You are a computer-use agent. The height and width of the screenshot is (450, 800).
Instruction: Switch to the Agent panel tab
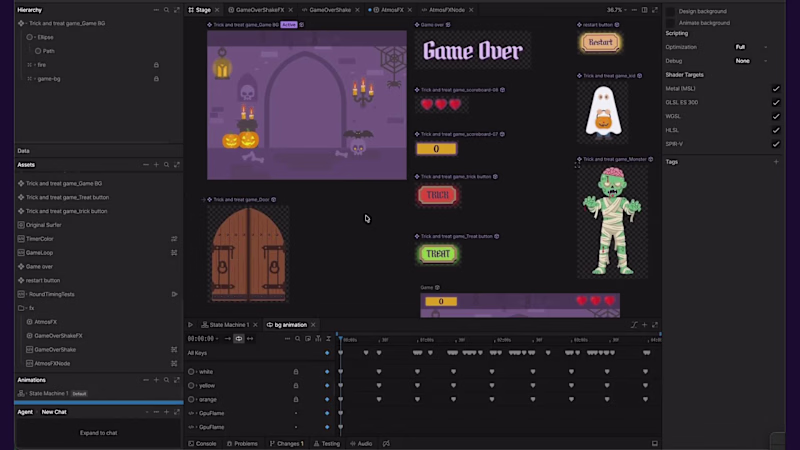click(x=25, y=412)
